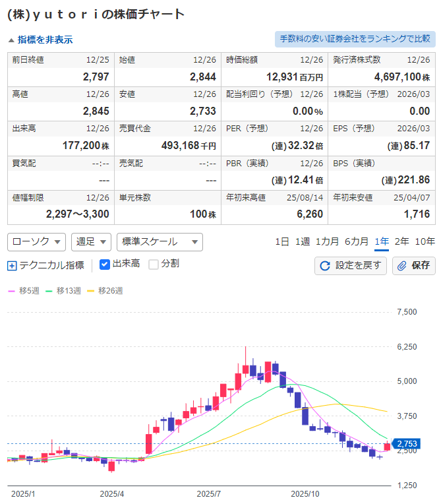Click the pink 移5週 legend marker

tap(11, 291)
